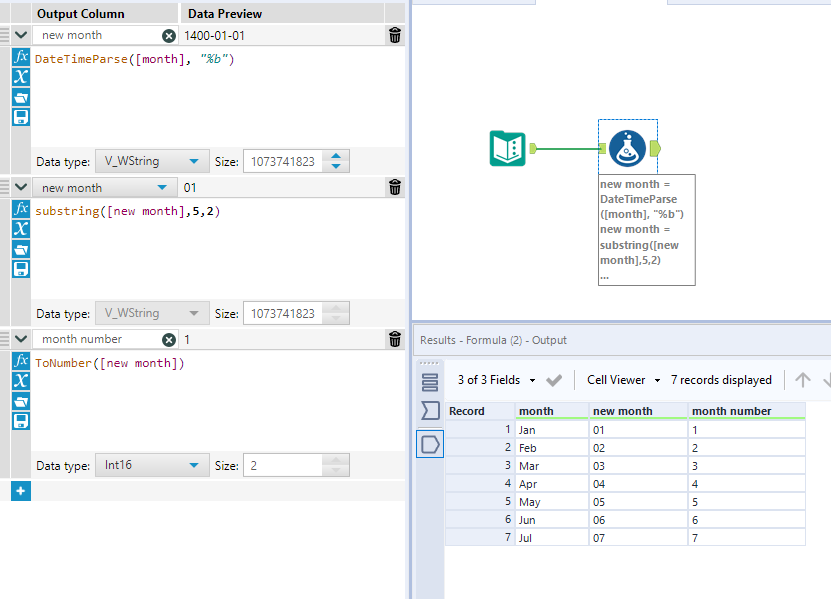Screen dimensions: 831x599
Task: Collapse the first new month expression
Action: tap(21, 36)
